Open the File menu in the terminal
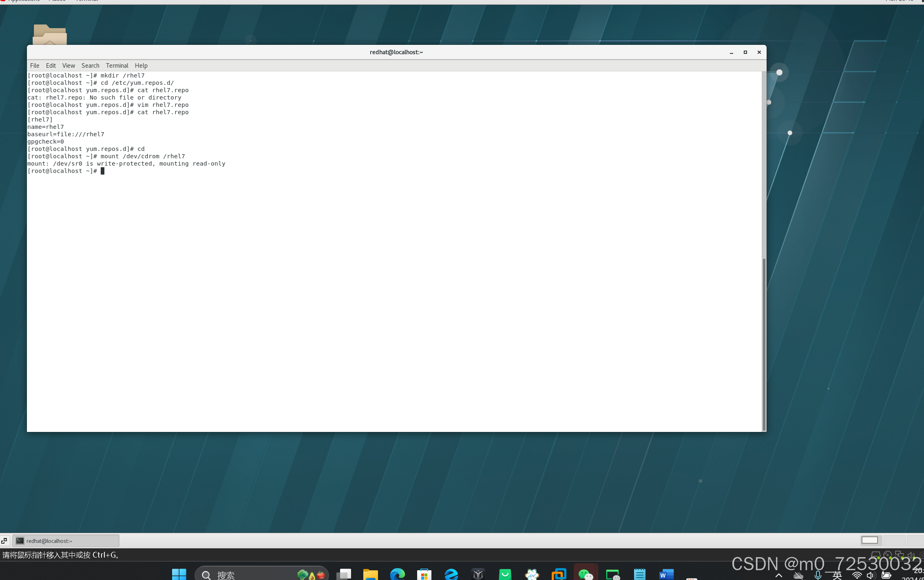 [x=35, y=66]
